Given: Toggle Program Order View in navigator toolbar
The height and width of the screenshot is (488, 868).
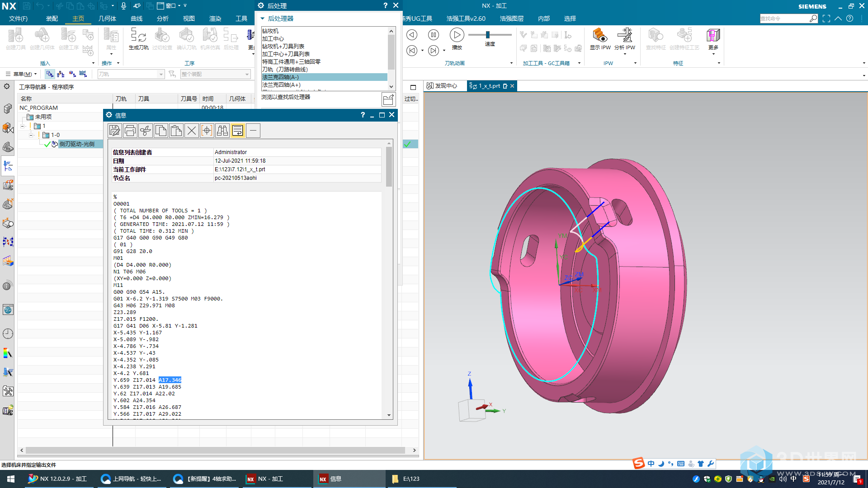Looking at the screenshot, I should pos(50,74).
